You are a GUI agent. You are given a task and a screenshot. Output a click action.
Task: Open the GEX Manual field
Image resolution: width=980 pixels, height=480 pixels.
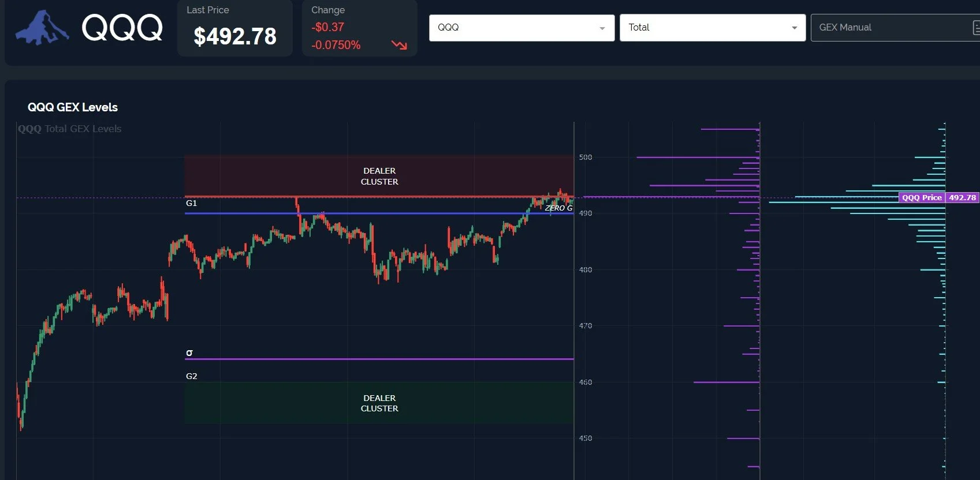coord(895,28)
